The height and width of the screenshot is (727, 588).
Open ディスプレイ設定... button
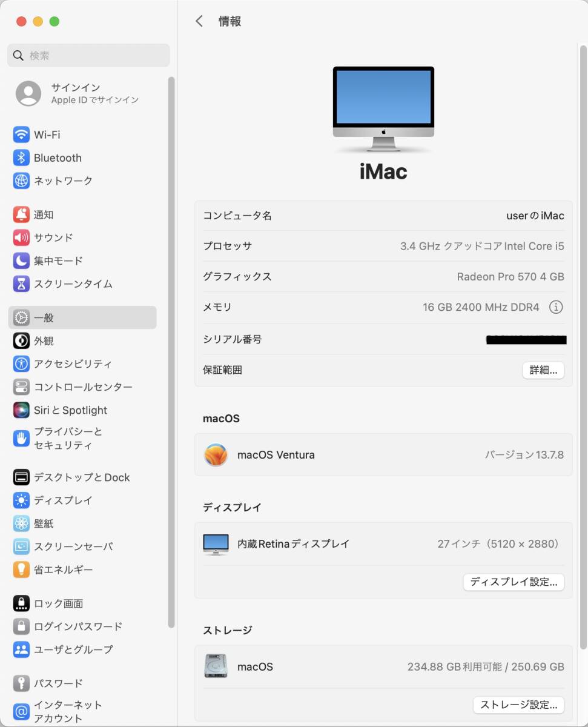(x=514, y=582)
